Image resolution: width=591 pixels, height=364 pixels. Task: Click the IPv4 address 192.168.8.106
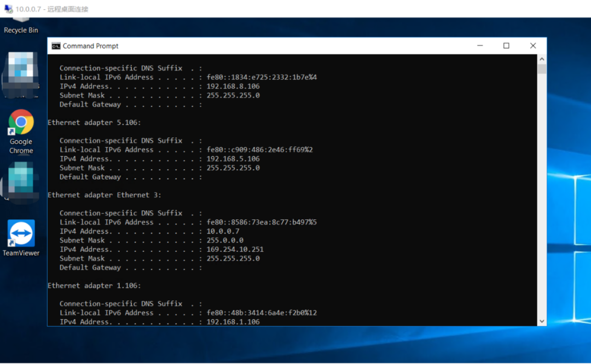(233, 86)
